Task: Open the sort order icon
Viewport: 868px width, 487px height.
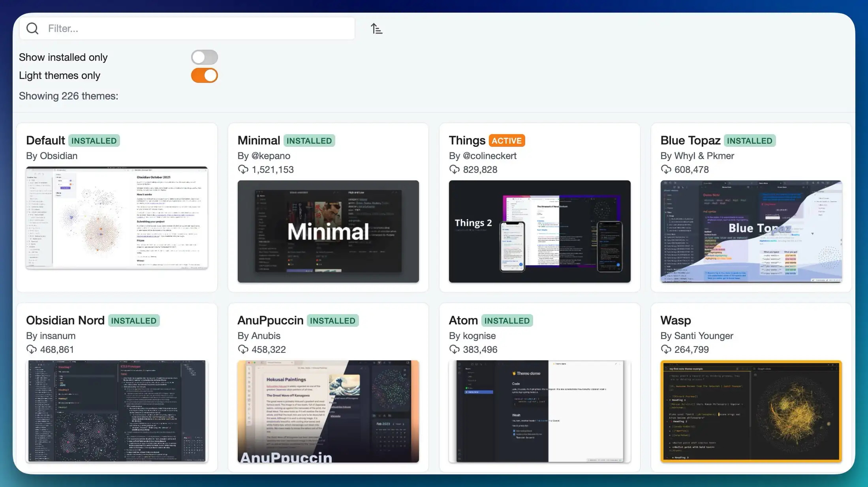Action: coord(376,29)
